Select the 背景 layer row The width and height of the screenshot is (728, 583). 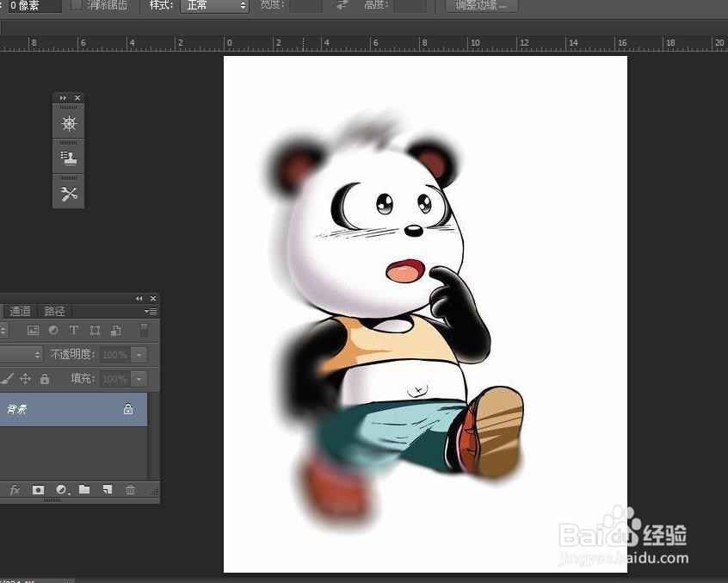pos(73,409)
